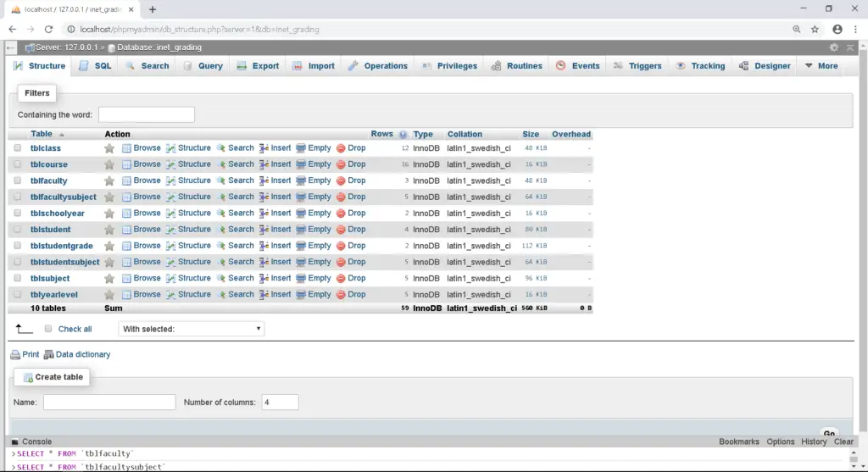This screenshot has width=868, height=472.
Task: Click the Rows help icon in table header
Action: pyautogui.click(x=403, y=135)
